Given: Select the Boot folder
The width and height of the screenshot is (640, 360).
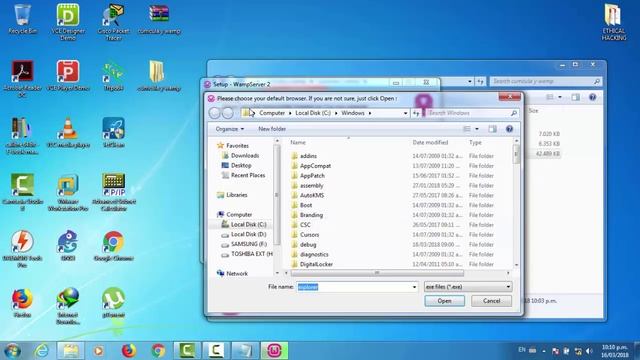Looking at the screenshot, I should point(306,205).
